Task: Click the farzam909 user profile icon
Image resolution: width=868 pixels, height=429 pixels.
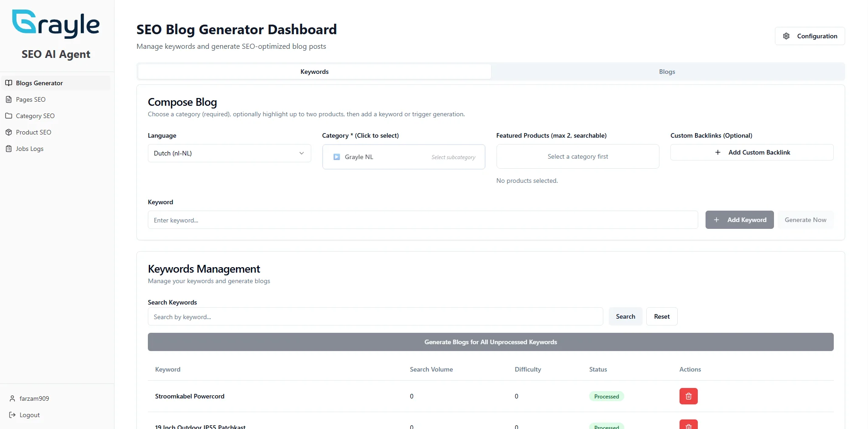Action: (12, 398)
